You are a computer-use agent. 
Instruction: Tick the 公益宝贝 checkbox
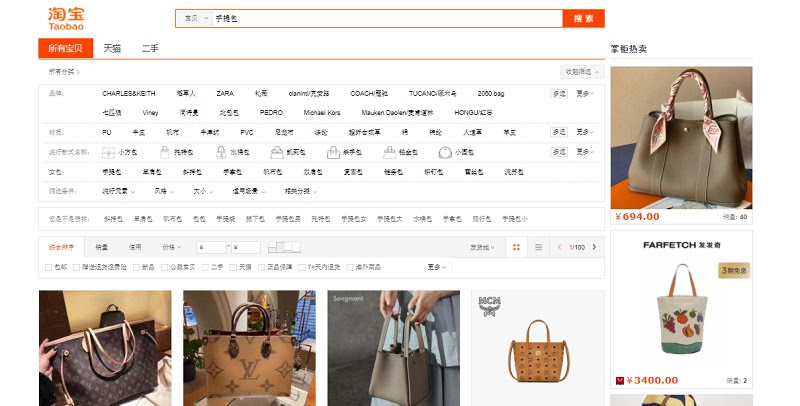[164, 267]
